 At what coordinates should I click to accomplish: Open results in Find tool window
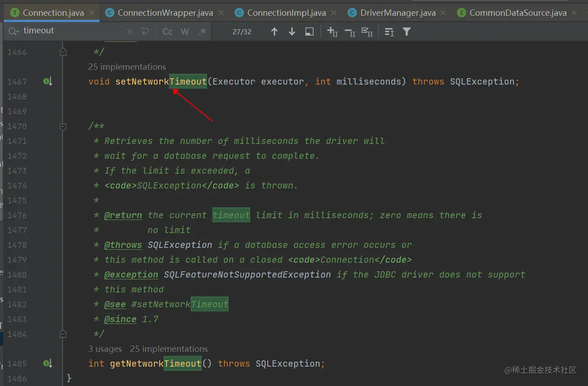[x=310, y=31]
